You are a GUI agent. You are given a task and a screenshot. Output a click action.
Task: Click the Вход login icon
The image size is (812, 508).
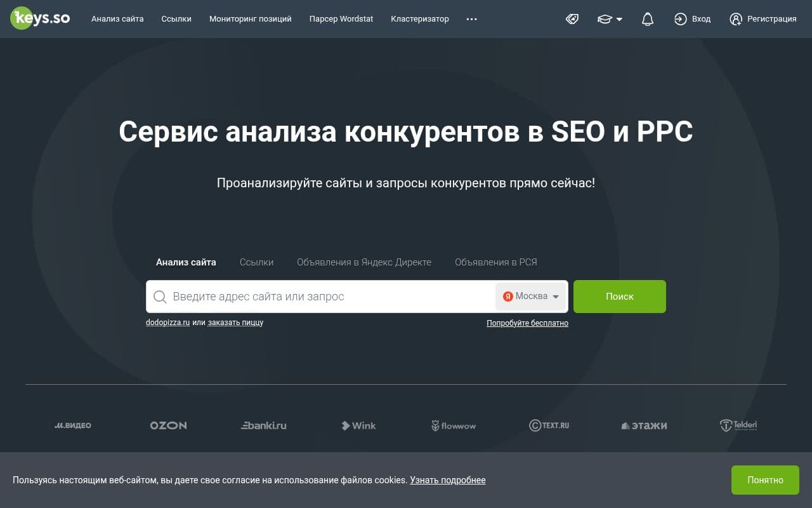(680, 19)
